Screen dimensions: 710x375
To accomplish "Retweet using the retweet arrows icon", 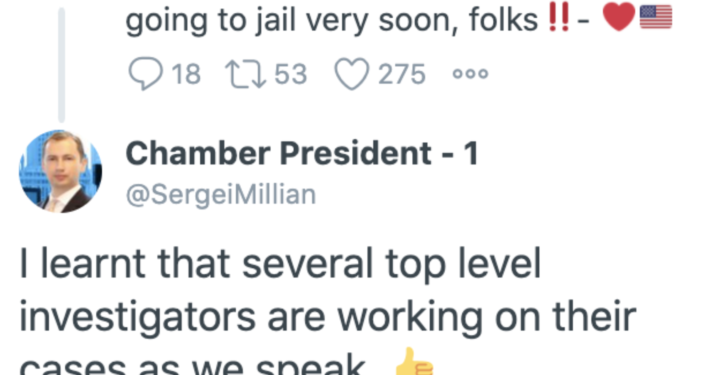I will [246, 74].
